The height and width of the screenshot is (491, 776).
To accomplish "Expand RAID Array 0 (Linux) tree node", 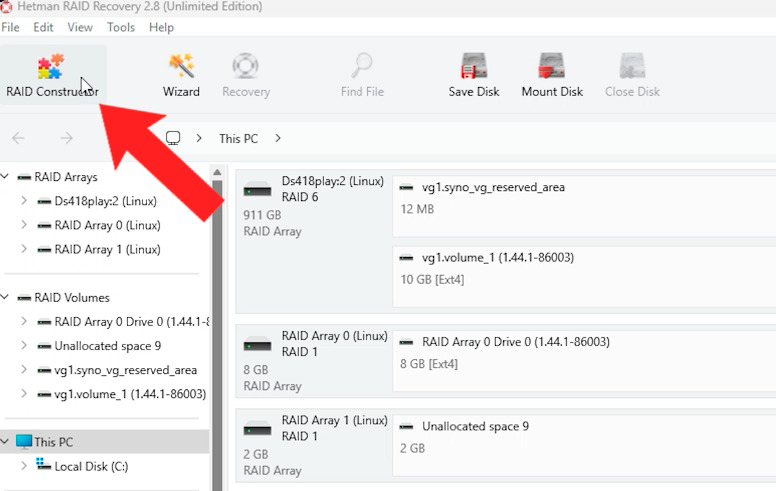I will (x=24, y=225).
